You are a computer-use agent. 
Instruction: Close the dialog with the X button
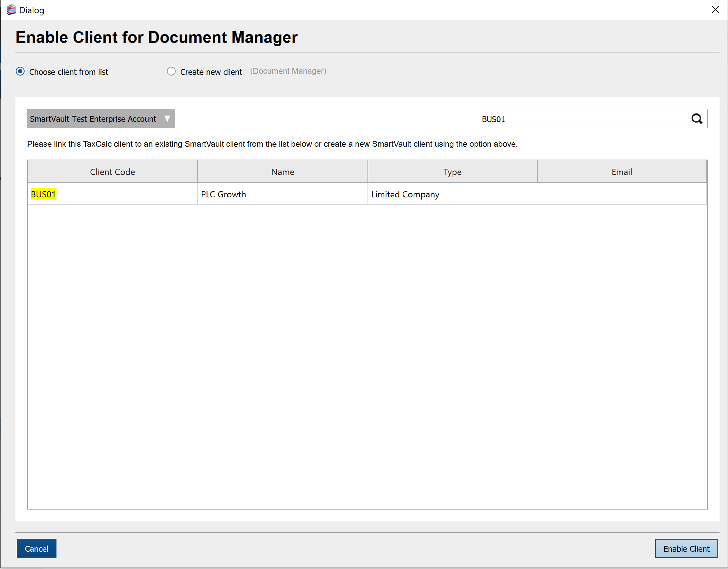715,10
